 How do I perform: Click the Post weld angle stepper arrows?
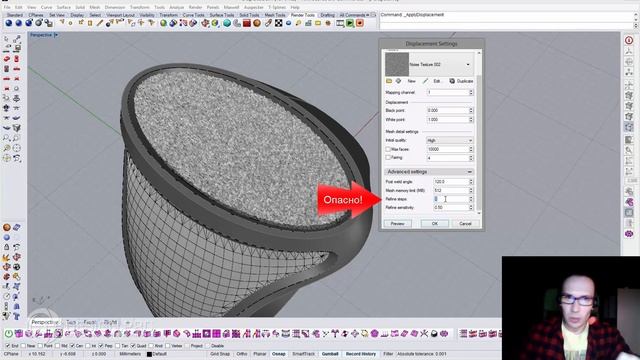click(x=471, y=182)
